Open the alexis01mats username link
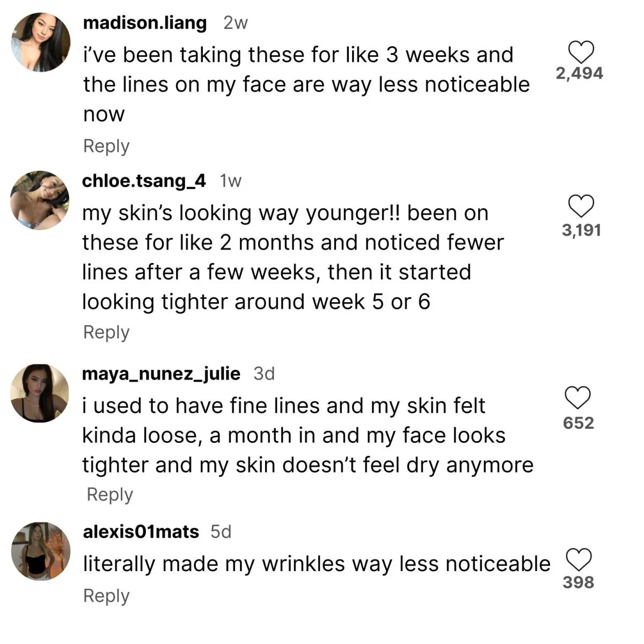This screenshot has height=644, width=644. click(x=141, y=532)
